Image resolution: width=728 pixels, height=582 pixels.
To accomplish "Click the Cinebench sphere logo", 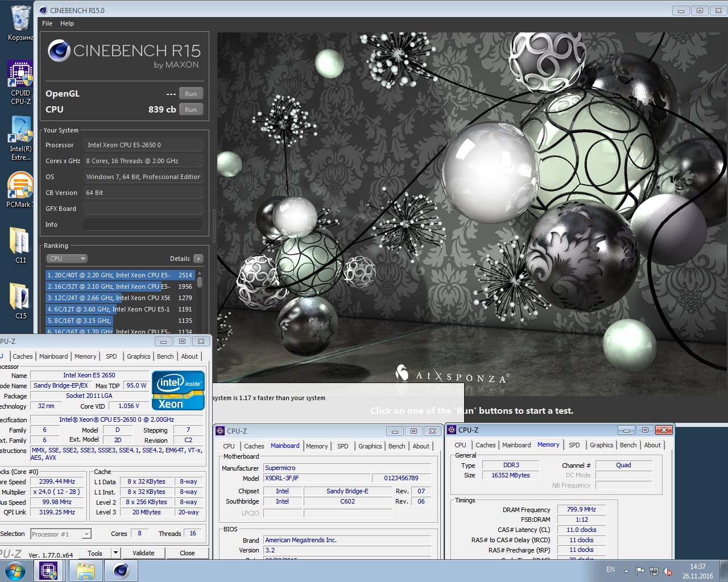I will tap(59, 51).
